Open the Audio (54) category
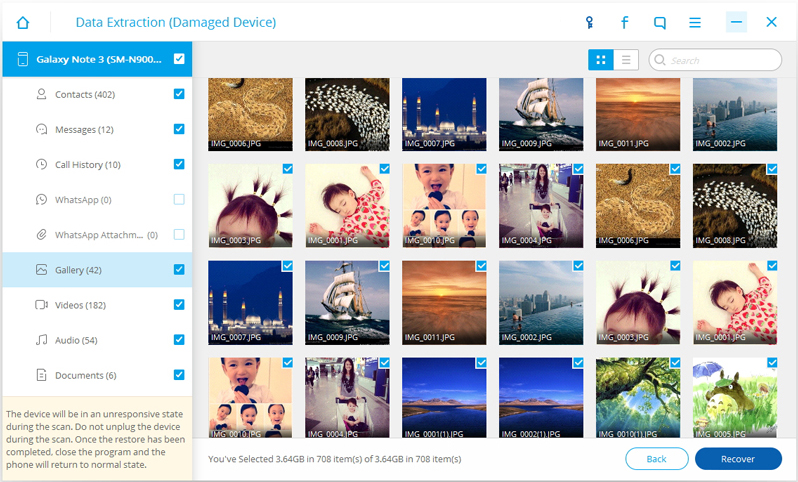This screenshot has width=798, height=482. tap(75, 341)
